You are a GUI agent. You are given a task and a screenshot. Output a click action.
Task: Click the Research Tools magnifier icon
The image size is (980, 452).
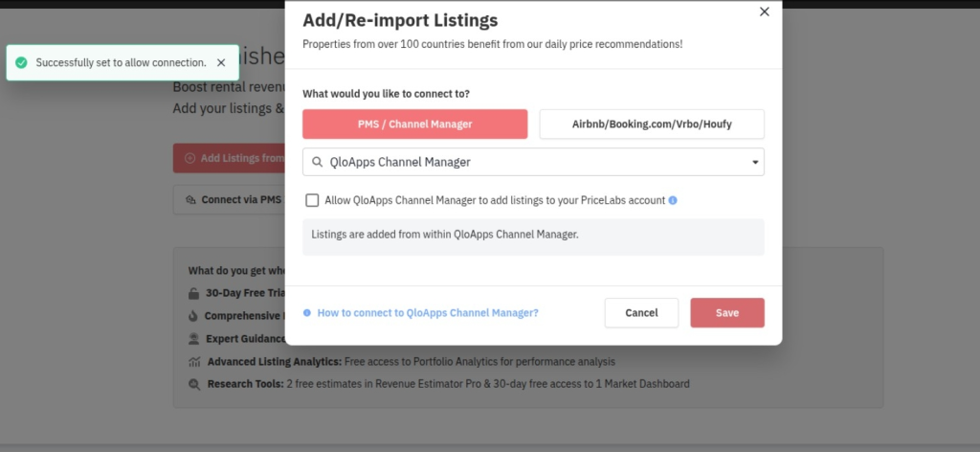coord(194,384)
